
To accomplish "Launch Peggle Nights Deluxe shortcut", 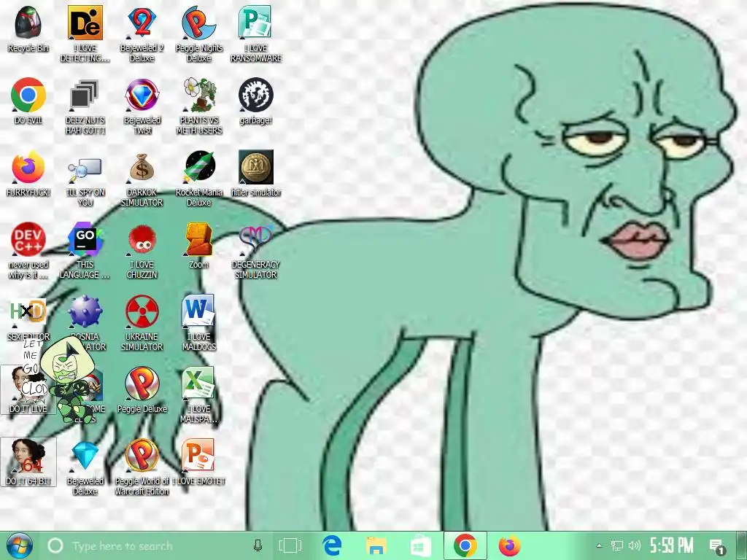I will [x=198, y=34].
